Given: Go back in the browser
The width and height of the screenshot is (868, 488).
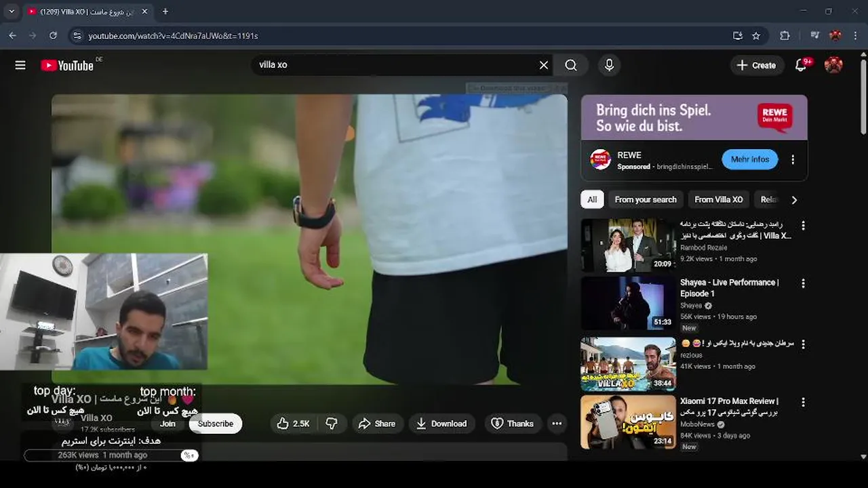Looking at the screenshot, I should coord(12,36).
